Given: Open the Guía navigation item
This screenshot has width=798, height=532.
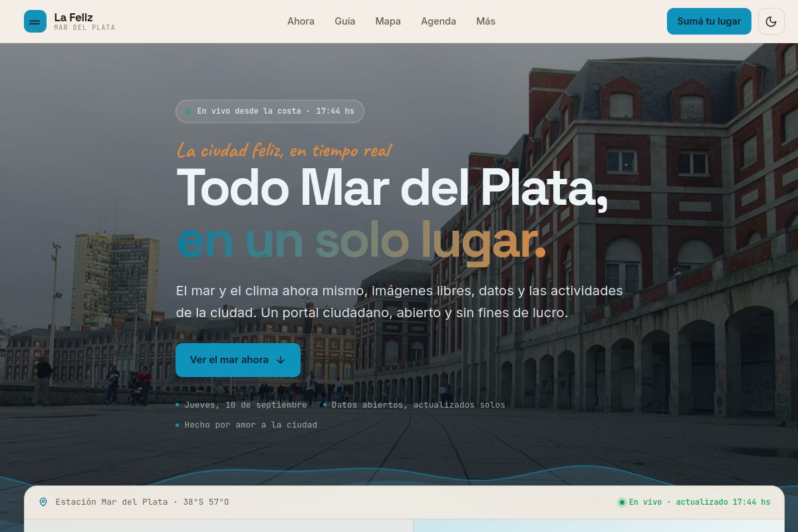Looking at the screenshot, I should point(344,21).
